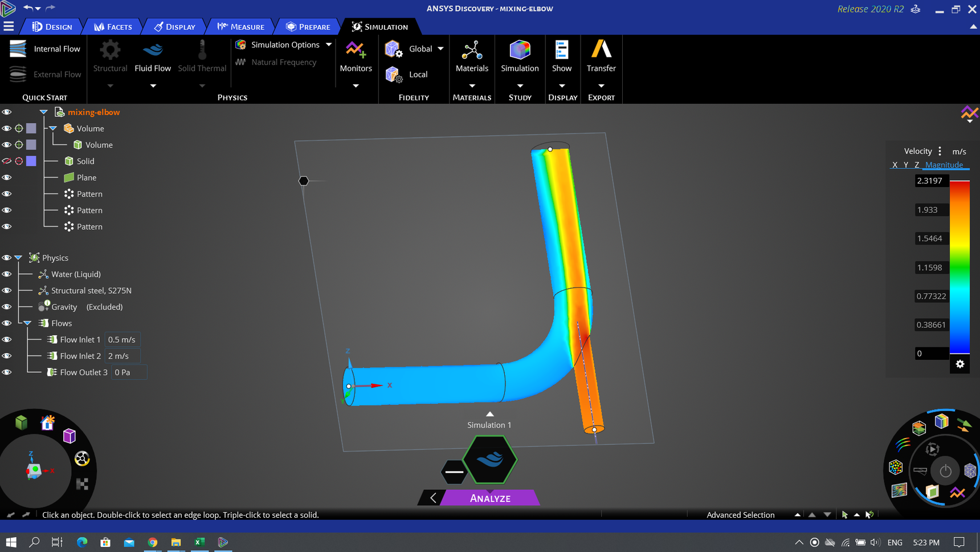
Task: Collapse the Volume parent tree node
Action: (53, 129)
